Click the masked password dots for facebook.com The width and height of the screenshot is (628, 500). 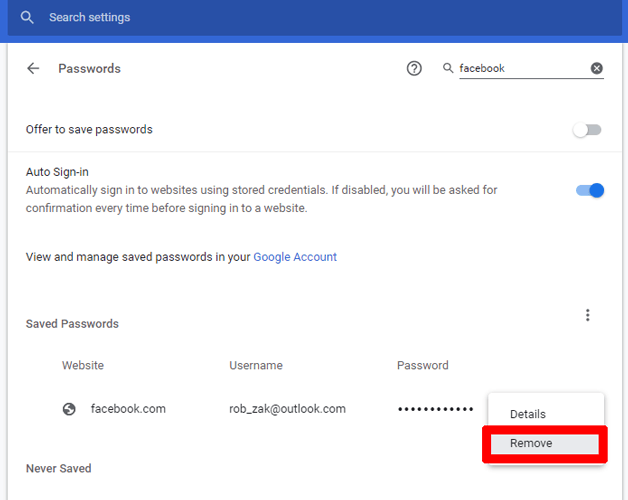(435, 409)
